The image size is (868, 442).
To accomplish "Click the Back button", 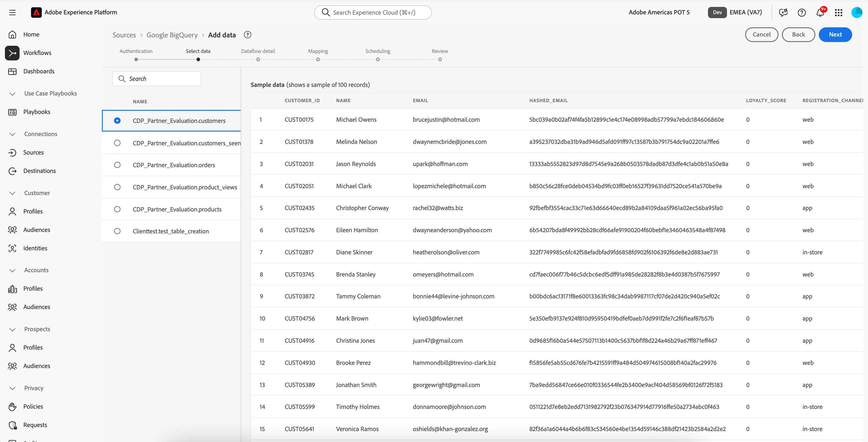I will pos(798,35).
